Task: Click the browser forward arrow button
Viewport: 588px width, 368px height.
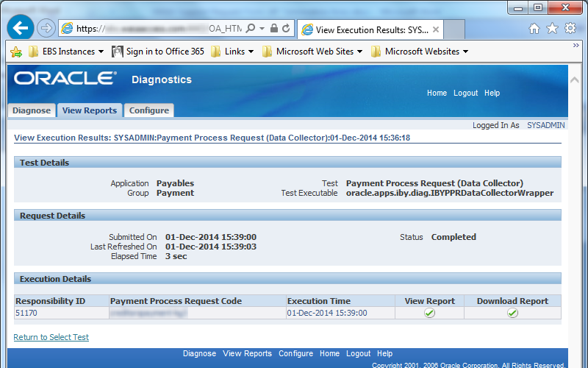Action: pos(46,28)
